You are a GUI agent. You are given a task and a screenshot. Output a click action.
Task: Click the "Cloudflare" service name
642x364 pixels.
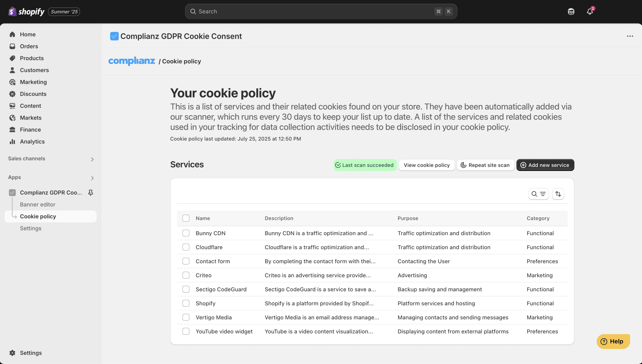pyautogui.click(x=209, y=247)
